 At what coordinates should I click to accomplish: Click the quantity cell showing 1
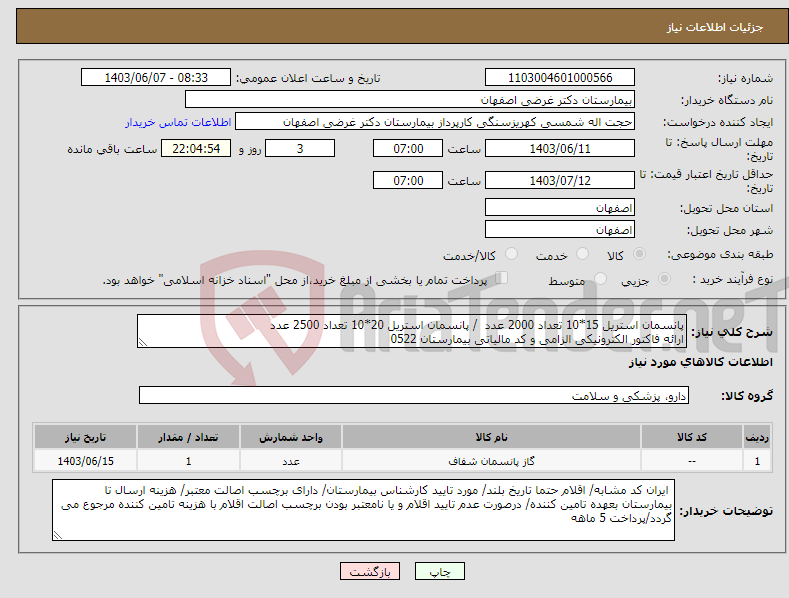[188, 461]
